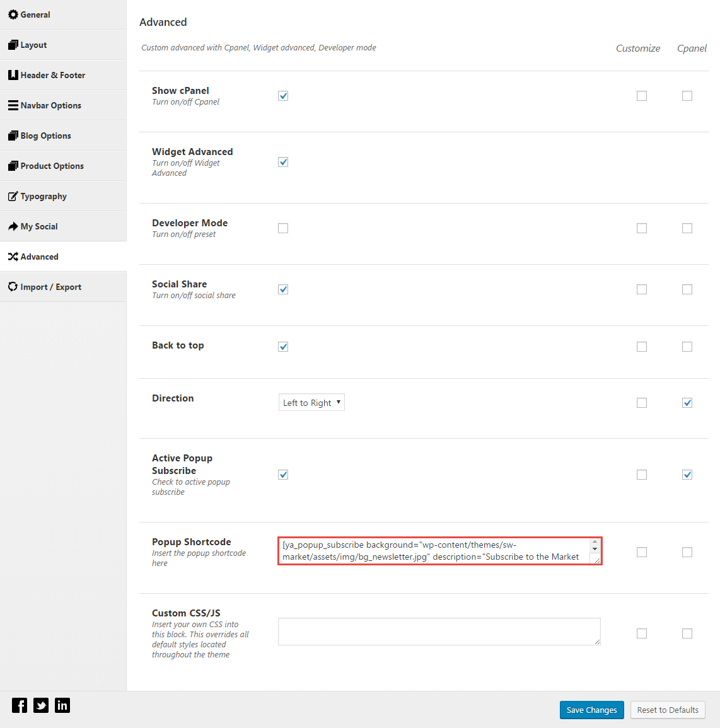Check Active Popup Subscribe Customize checkbox
The height and width of the screenshot is (728, 720).
641,475
